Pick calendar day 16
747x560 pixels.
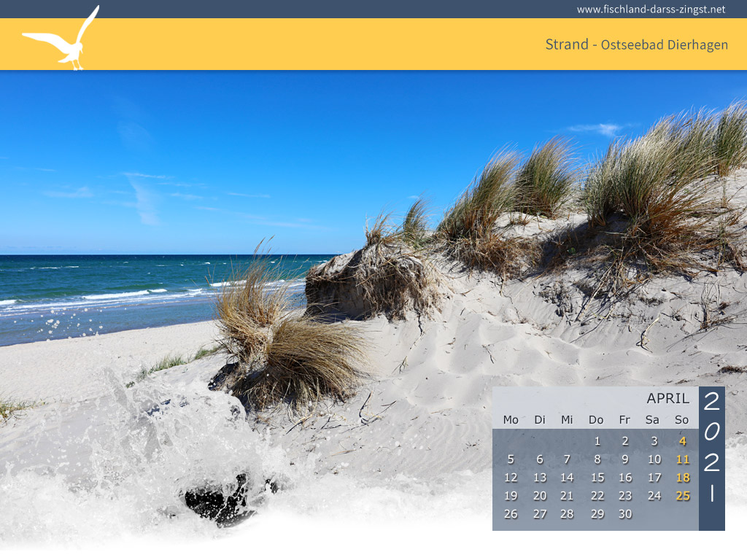(625, 477)
